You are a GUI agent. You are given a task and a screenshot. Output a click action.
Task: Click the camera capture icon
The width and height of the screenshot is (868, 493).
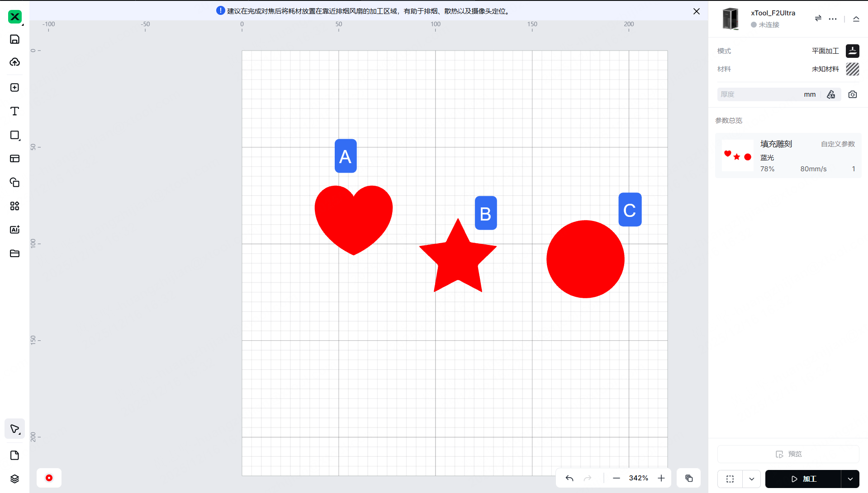click(853, 94)
